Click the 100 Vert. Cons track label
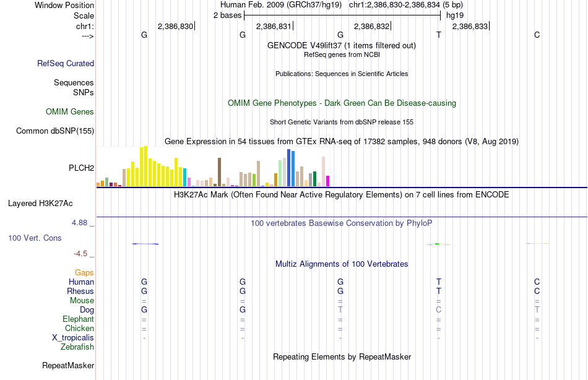588x380 pixels. (x=35, y=238)
